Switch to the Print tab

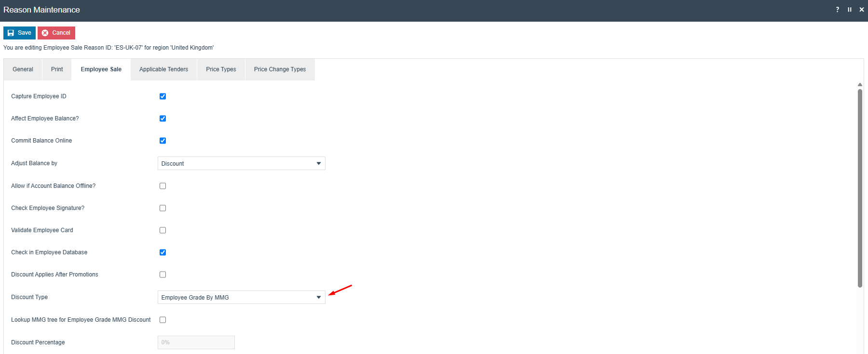tap(57, 69)
